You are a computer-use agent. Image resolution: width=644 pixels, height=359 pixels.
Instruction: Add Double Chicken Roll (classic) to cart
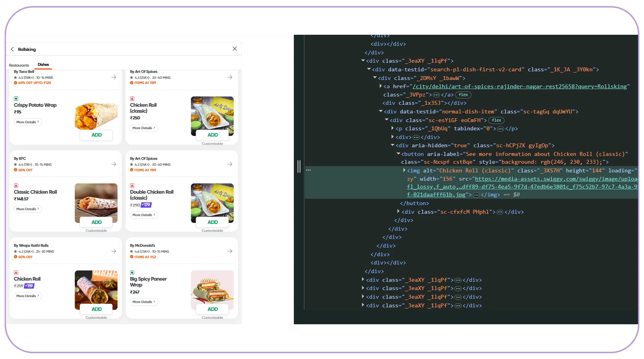tap(212, 222)
